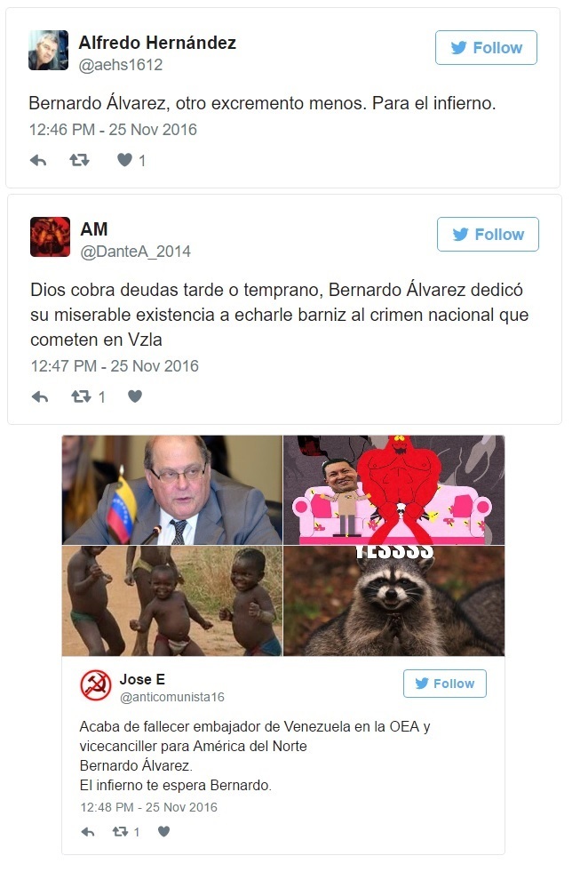
Task: Reply to Alfredo Hernández's tweet
Action: pos(38,161)
